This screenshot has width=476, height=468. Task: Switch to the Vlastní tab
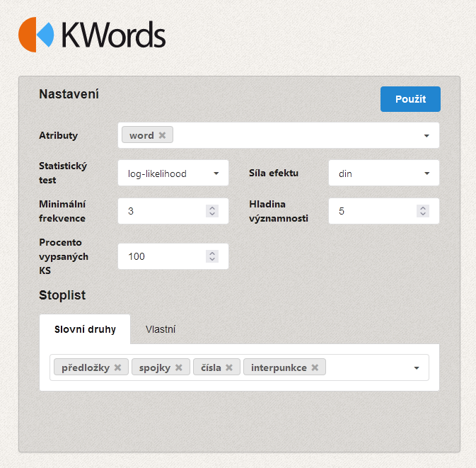[161, 329]
